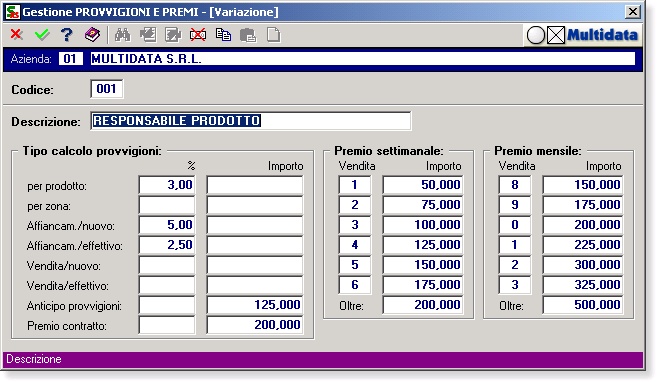Close the Gestione Provvigioni window
The width and height of the screenshot is (657, 382).
(x=633, y=12)
